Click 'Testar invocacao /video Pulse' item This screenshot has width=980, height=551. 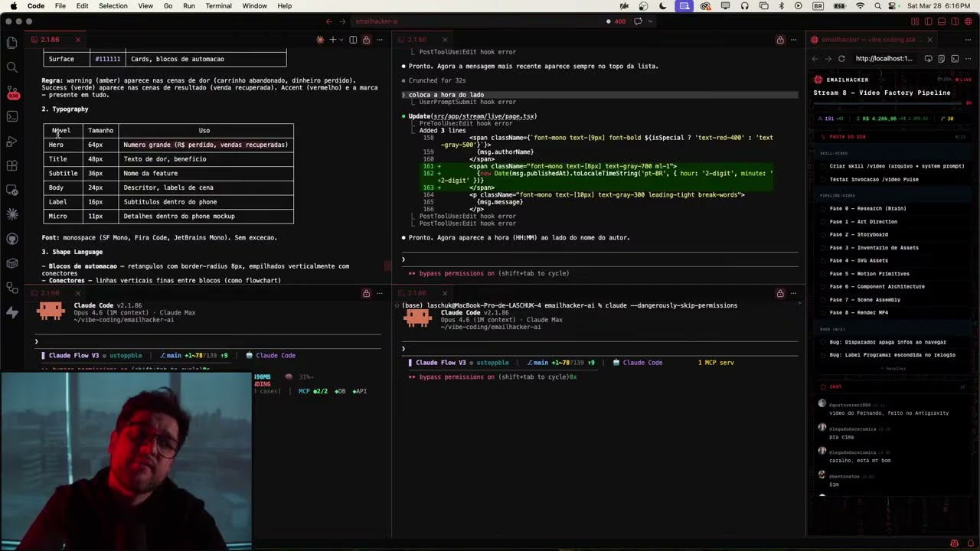(874, 179)
